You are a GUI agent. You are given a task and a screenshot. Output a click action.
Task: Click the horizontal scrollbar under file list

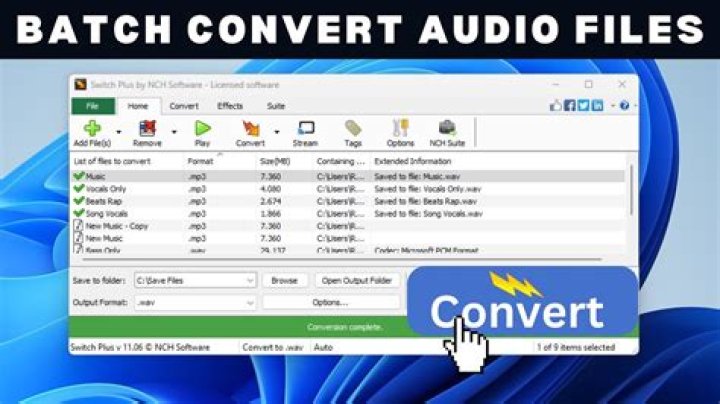point(342,259)
